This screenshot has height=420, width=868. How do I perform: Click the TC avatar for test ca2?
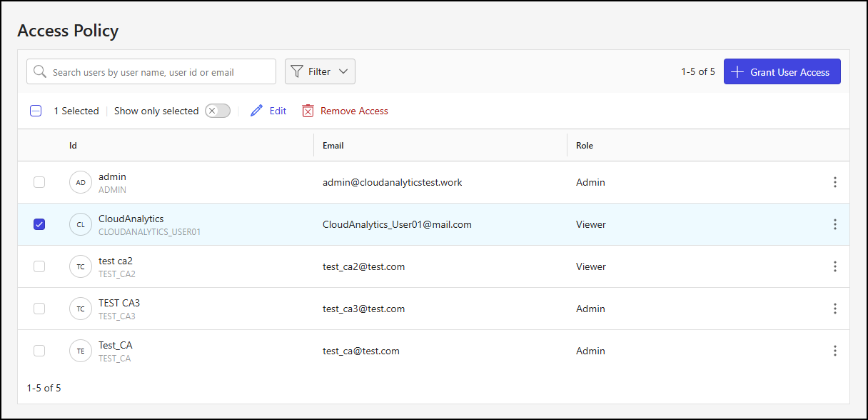[x=80, y=266]
